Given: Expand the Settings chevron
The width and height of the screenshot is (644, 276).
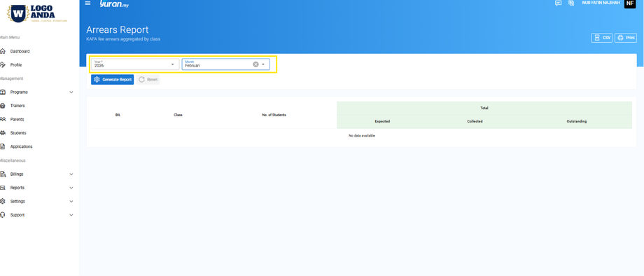Looking at the screenshot, I should click(x=71, y=201).
